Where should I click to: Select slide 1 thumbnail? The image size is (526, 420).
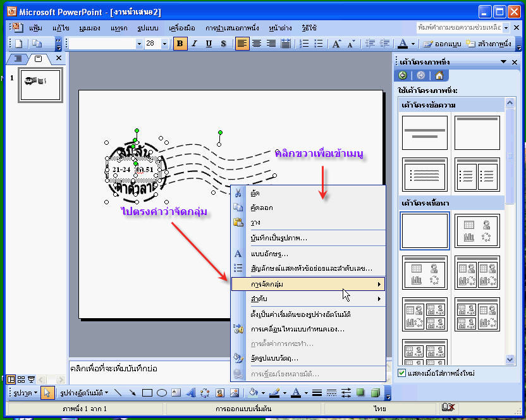(40, 85)
